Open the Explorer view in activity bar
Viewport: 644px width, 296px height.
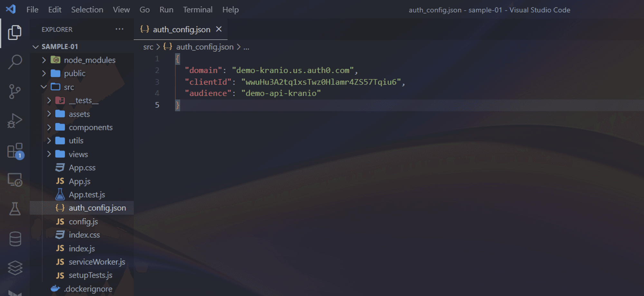[15, 32]
